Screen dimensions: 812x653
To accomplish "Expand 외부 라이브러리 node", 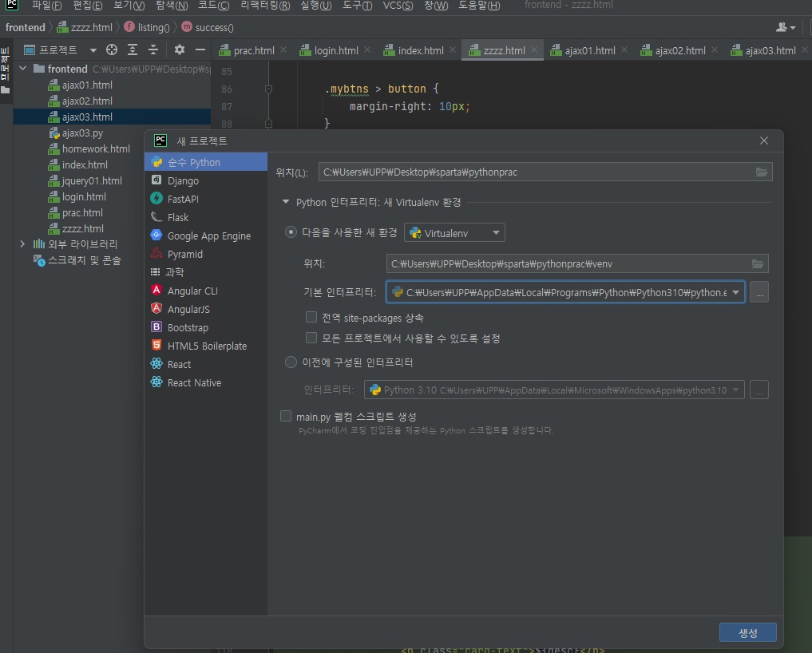I will [22, 244].
